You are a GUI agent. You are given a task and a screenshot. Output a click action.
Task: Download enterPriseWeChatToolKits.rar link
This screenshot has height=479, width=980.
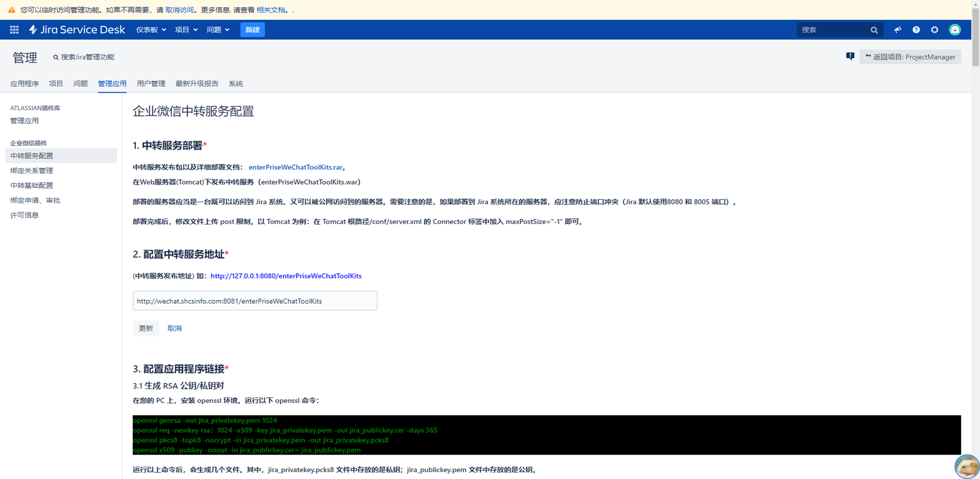[x=295, y=167]
